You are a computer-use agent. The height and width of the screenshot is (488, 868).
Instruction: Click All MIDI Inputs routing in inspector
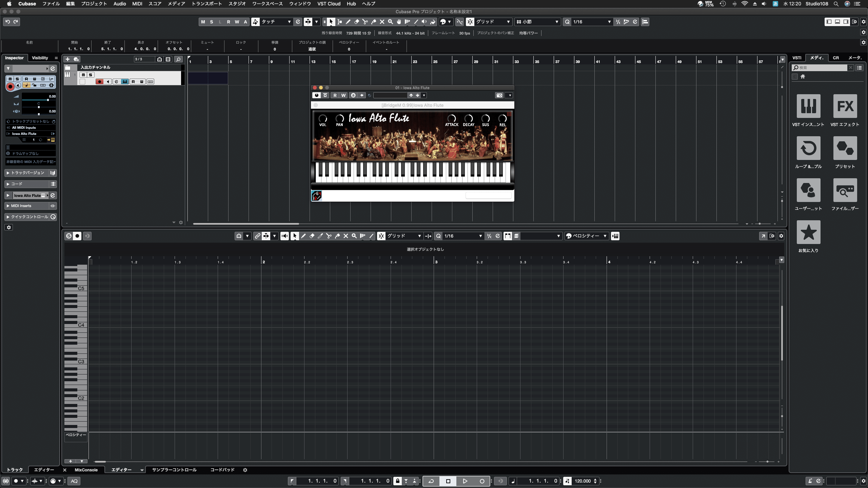31,128
